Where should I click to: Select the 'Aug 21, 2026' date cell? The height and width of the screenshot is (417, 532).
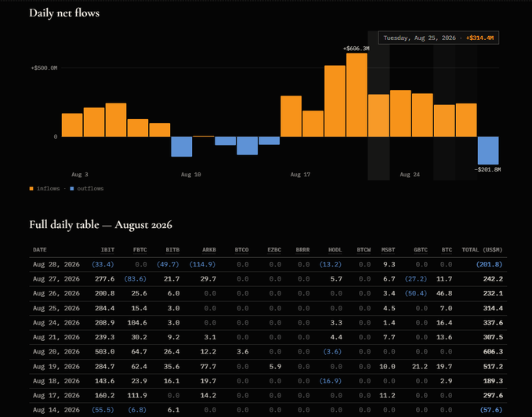coord(56,337)
